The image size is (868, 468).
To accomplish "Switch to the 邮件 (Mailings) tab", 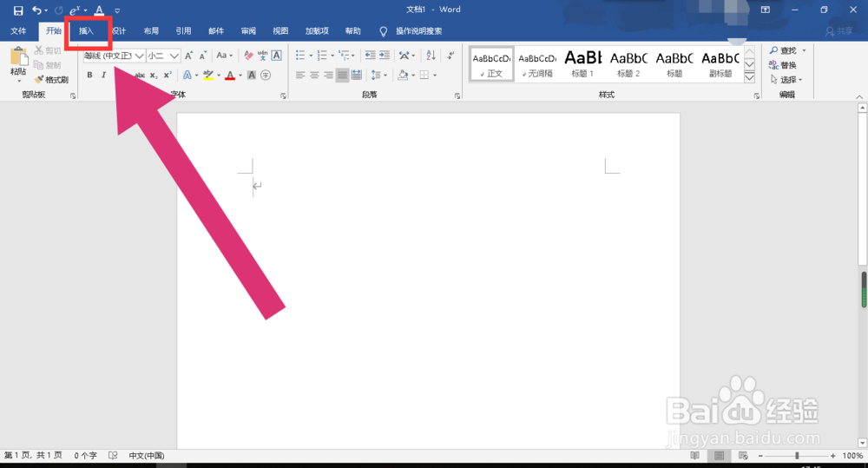I will coord(216,31).
